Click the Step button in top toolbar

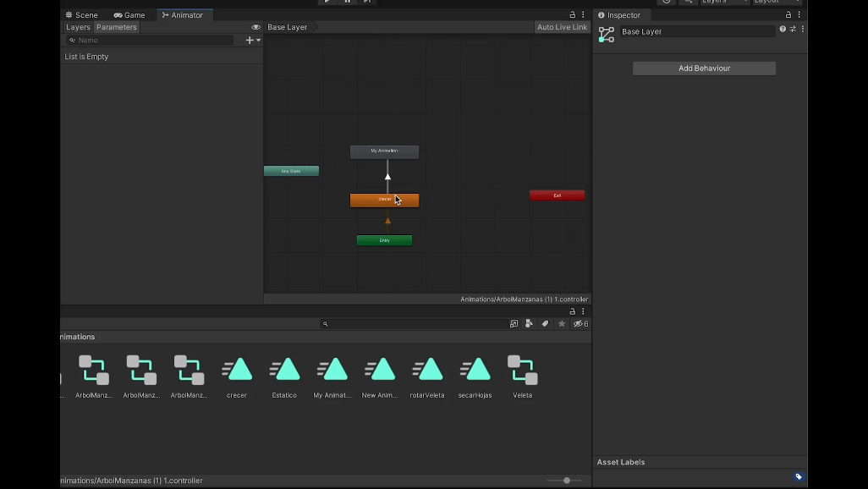[x=367, y=2]
